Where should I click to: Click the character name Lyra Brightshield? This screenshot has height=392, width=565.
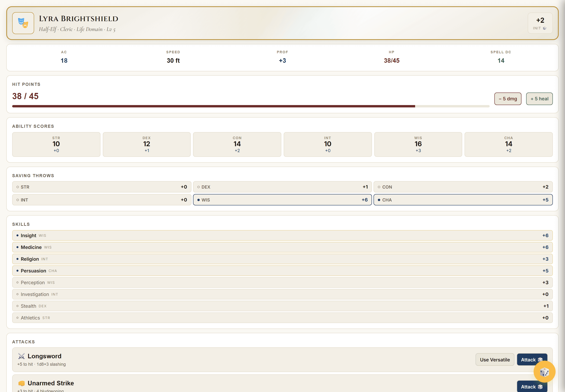(x=79, y=19)
